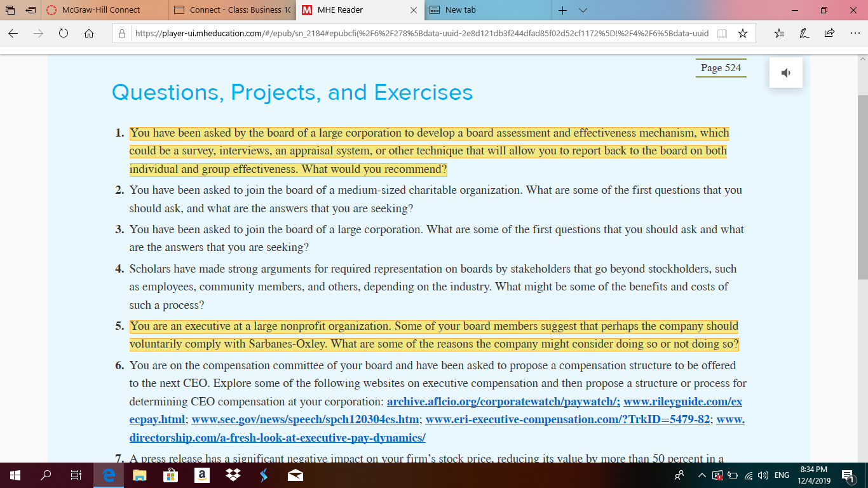This screenshot has height=488, width=868.
Task: Add notes to the page
Action: click(804, 33)
